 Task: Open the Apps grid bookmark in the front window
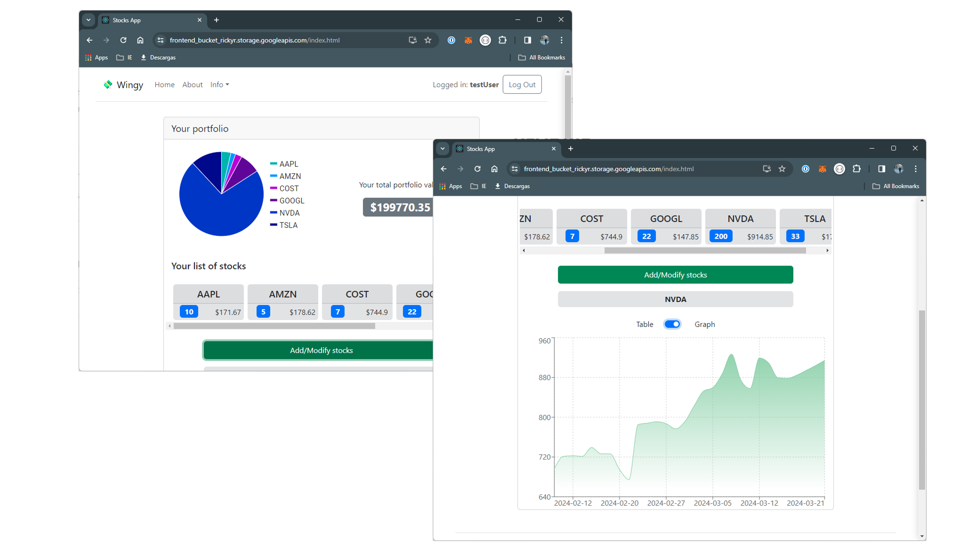tap(450, 186)
